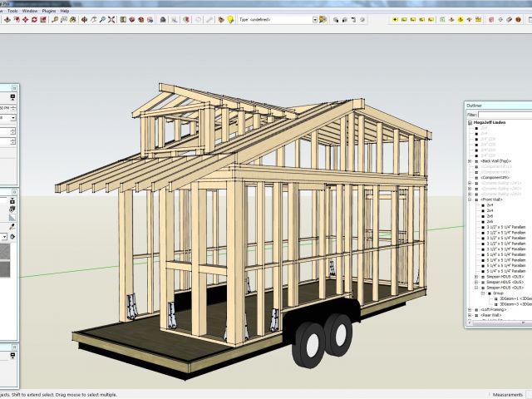Open the Plugins menu
Screen dimensions: 532x399
[49, 10]
